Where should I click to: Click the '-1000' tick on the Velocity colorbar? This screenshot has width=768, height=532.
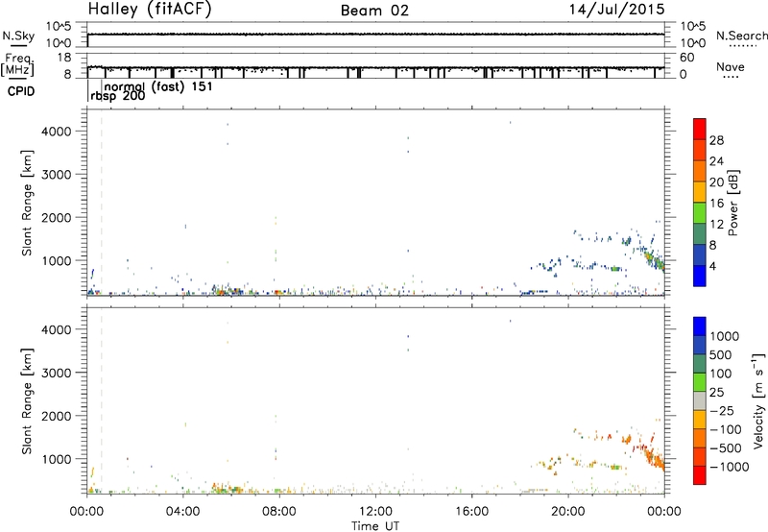tap(730, 467)
